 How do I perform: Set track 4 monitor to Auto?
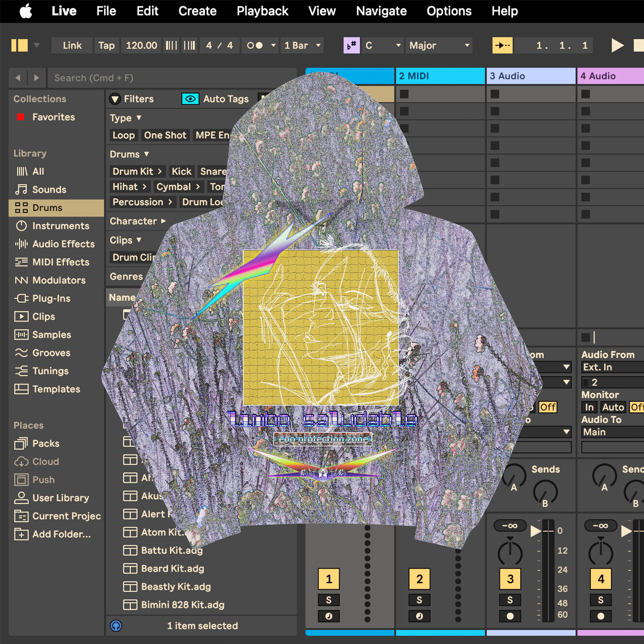point(613,407)
